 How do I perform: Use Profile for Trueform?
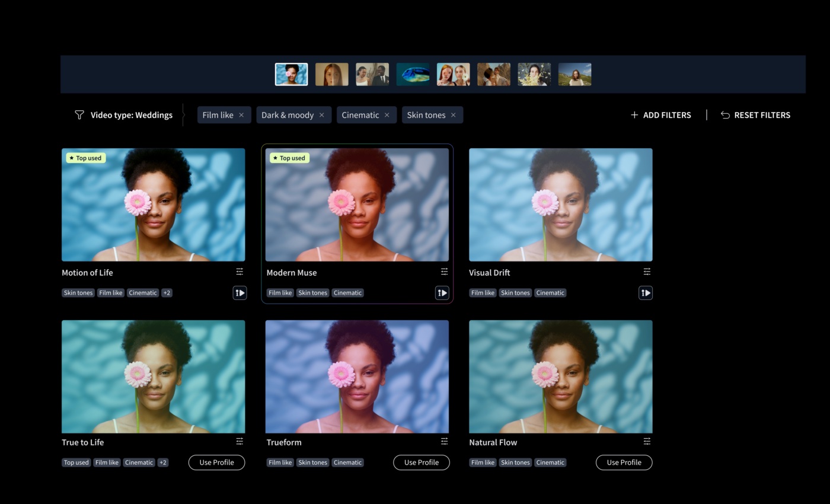tap(421, 462)
